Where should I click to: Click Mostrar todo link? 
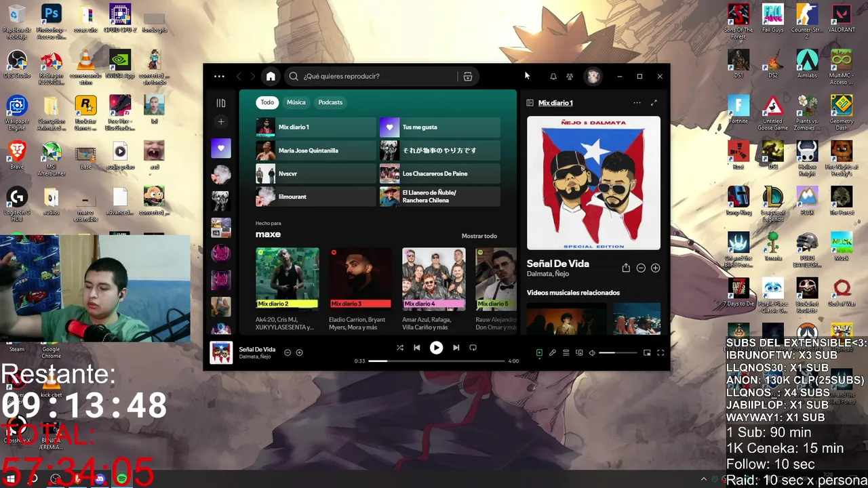click(479, 236)
